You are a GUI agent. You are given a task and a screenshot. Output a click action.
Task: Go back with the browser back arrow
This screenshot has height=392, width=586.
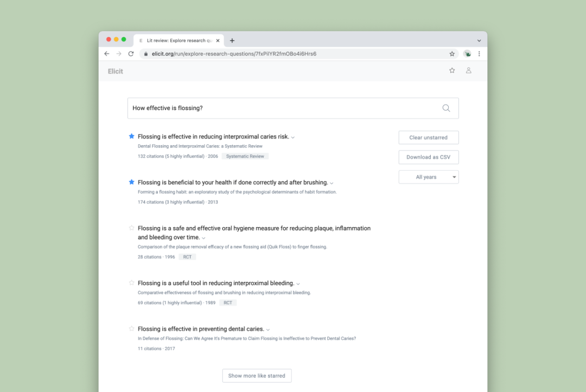coord(107,54)
